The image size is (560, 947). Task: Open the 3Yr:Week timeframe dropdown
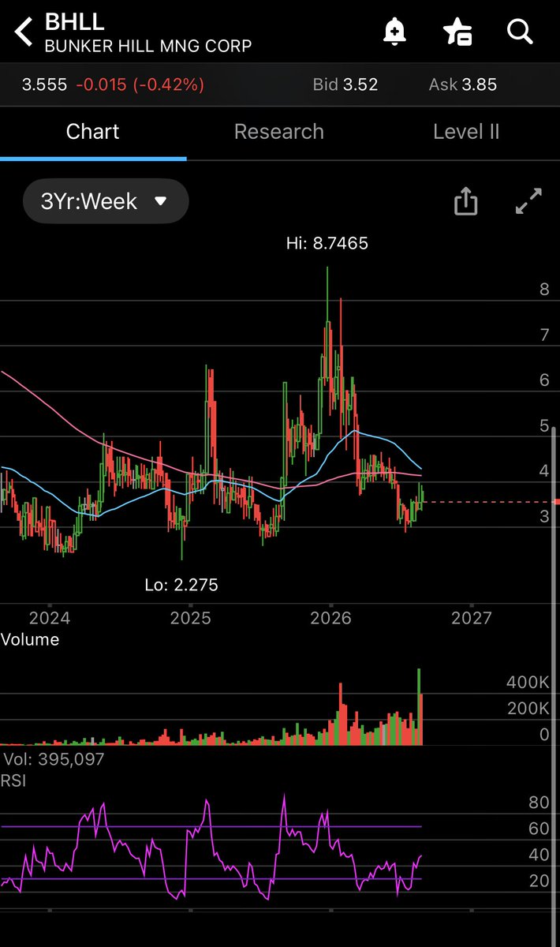pos(105,201)
